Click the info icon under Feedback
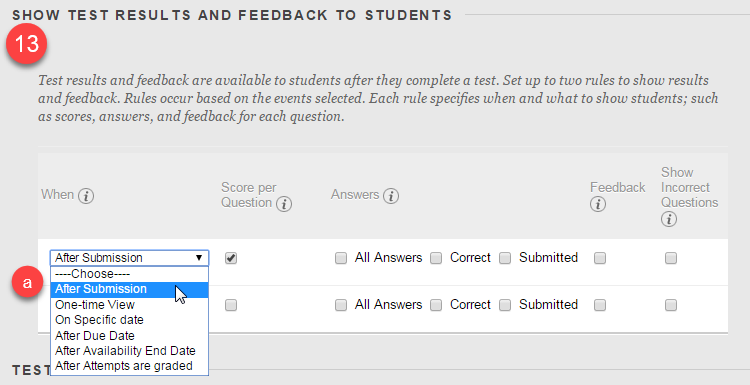The image size is (750, 385). (598, 204)
